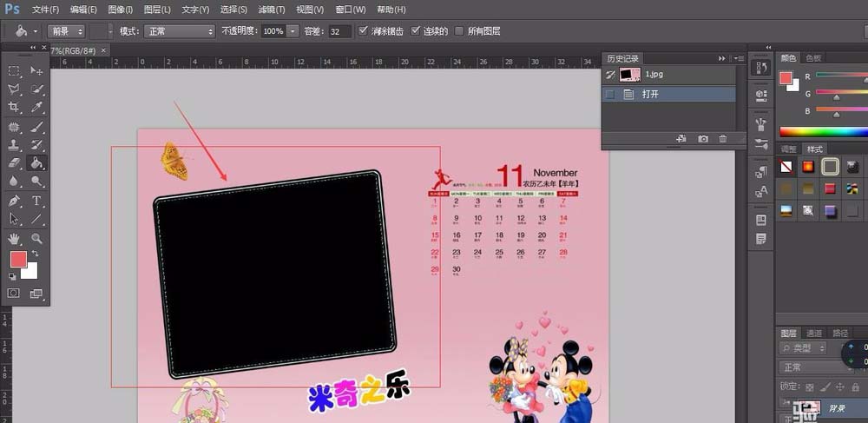Screen dimensions: 868x423
Task: Select the Dodge tool
Action: point(36,181)
